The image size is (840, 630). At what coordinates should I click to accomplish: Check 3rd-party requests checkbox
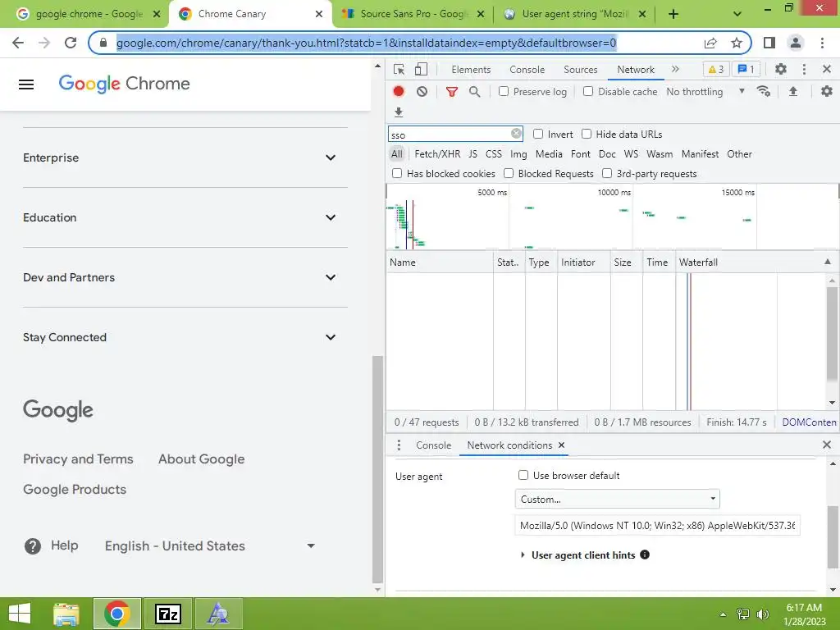pos(607,173)
